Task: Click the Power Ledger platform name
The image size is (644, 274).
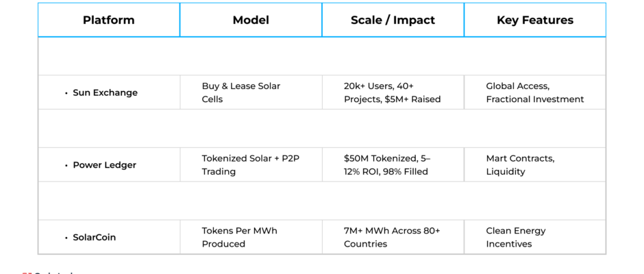Action: coord(104,165)
